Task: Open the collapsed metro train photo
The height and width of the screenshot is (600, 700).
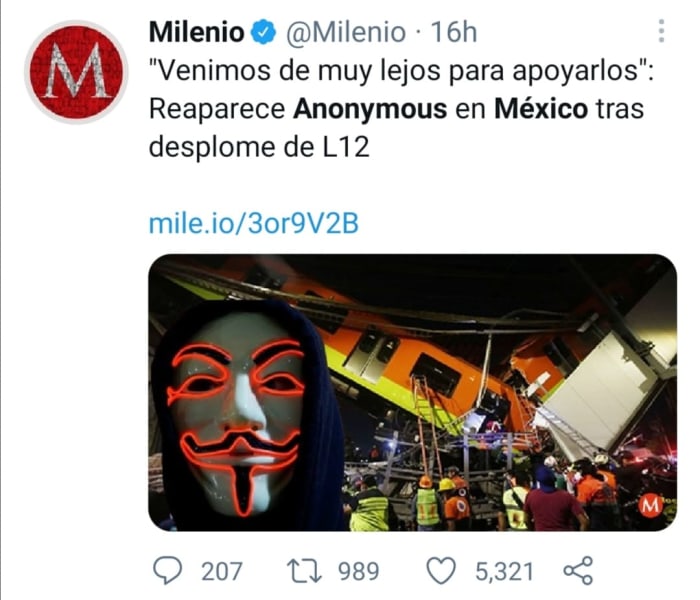Action: (x=412, y=392)
